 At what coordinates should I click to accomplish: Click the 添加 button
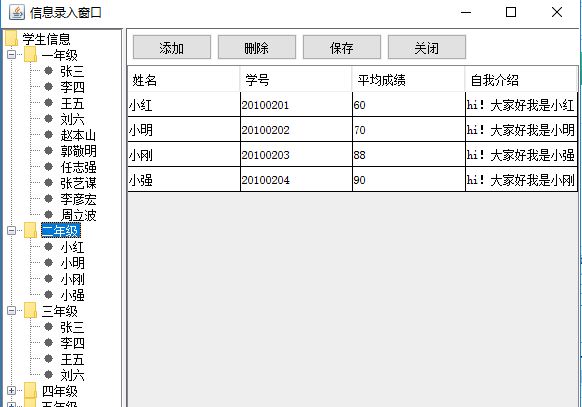point(172,47)
